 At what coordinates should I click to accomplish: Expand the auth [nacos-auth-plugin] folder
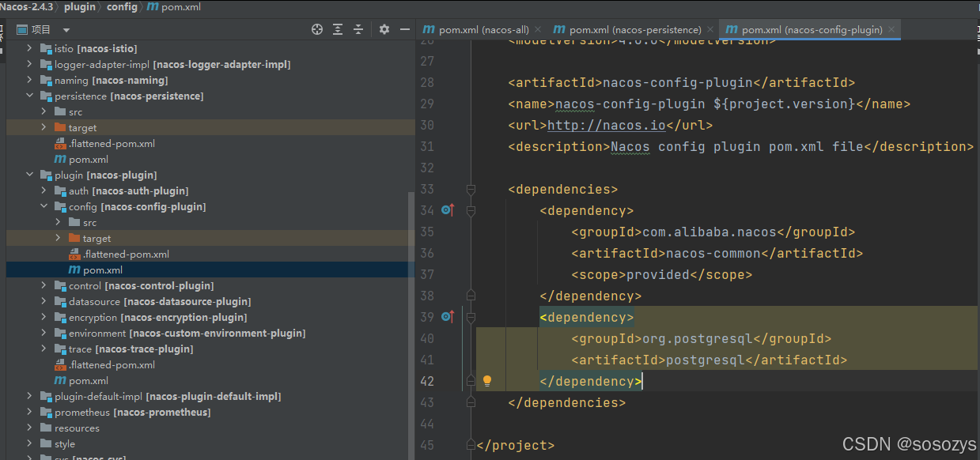pyautogui.click(x=44, y=190)
